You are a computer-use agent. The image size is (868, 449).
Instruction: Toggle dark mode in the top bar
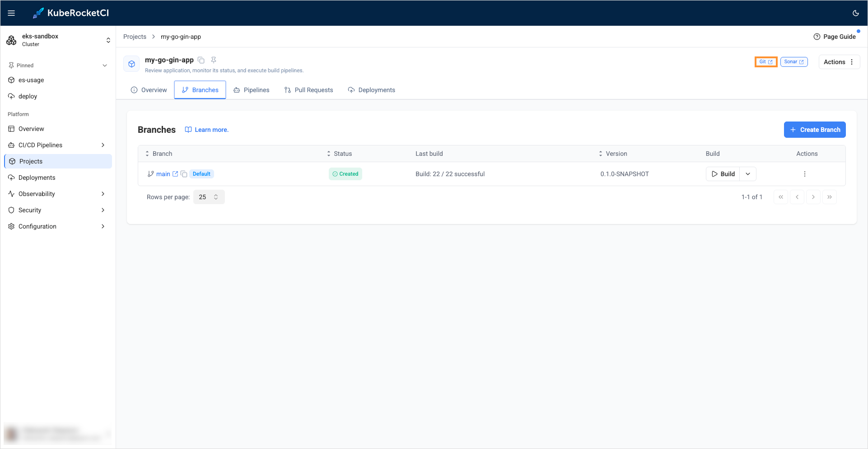click(855, 13)
